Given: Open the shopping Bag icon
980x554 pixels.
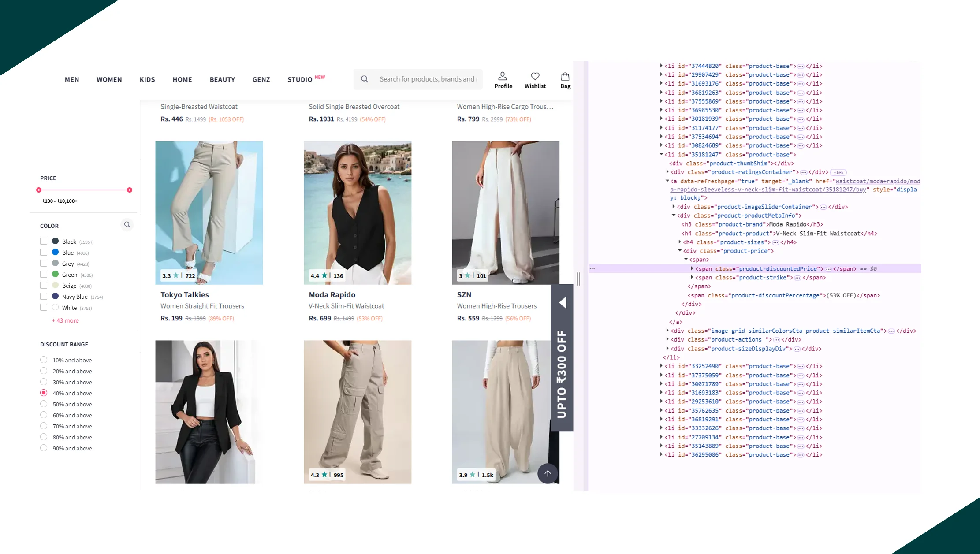Looking at the screenshot, I should click(565, 76).
